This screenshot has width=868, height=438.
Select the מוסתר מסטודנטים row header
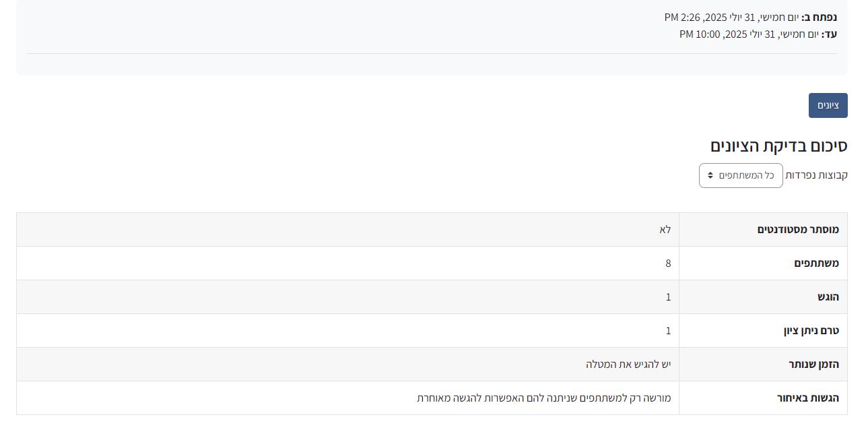coord(798,230)
